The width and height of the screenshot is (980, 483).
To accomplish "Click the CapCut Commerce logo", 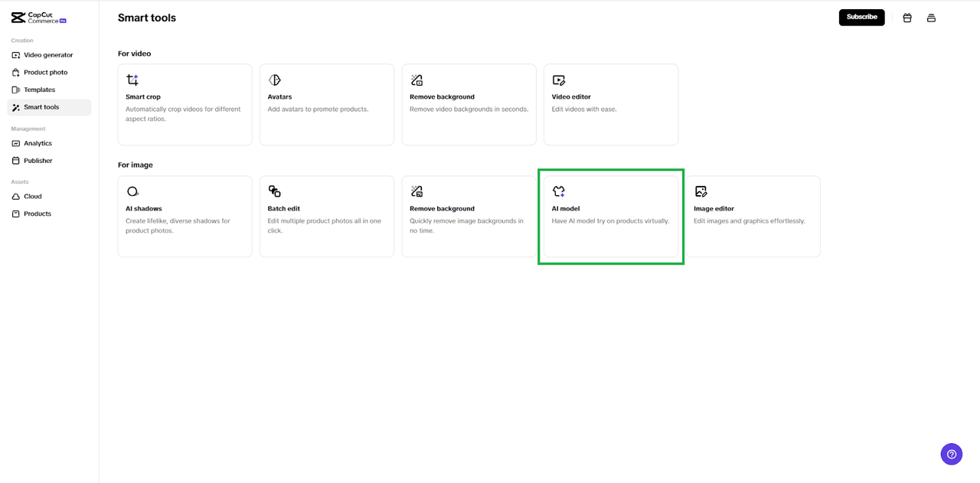I will [39, 18].
